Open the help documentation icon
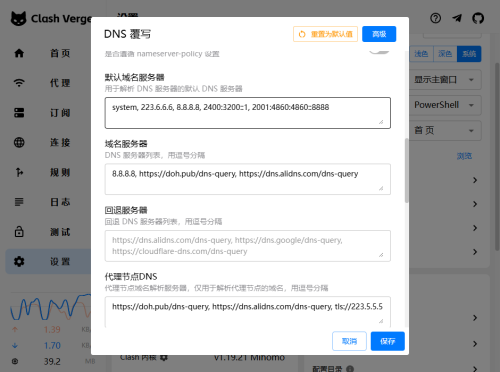Screen dimensions: 500x372 click(x=435, y=18)
